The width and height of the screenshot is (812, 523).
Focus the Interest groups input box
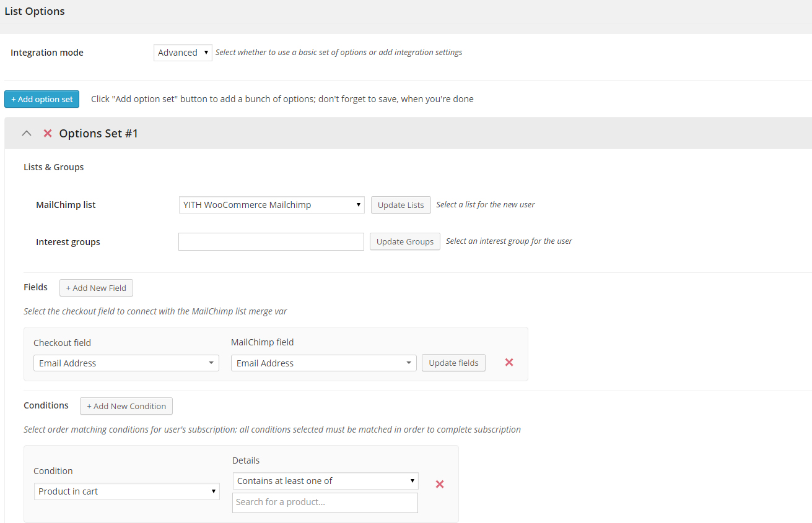tap(271, 242)
